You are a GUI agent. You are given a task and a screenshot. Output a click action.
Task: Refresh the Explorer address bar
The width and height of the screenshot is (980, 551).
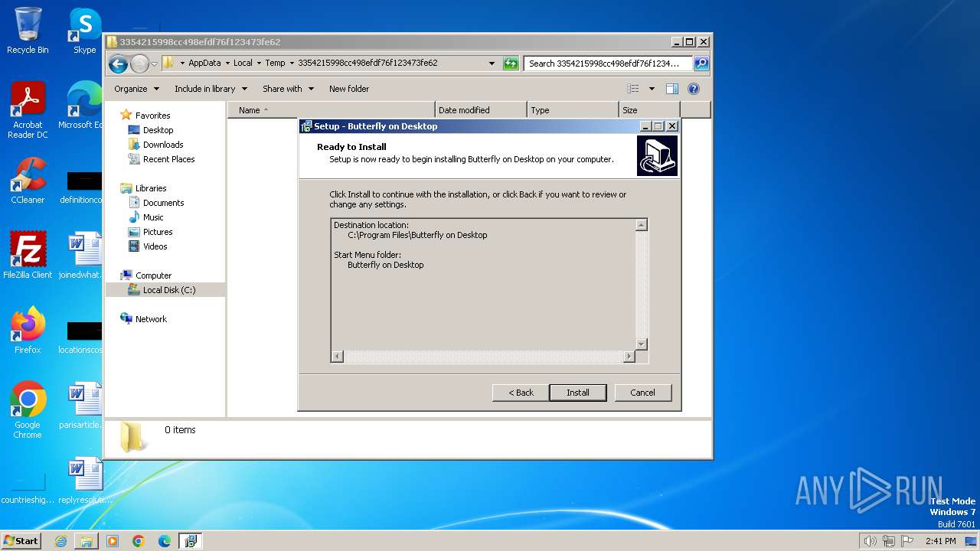pyautogui.click(x=511, y=64)
